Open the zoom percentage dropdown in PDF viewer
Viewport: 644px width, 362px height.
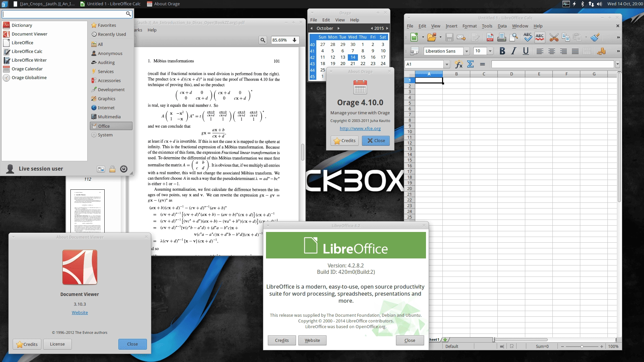coord(294,40)
